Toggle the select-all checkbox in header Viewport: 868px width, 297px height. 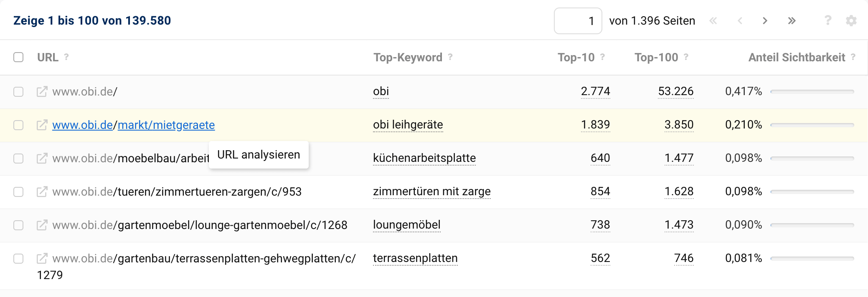[18, 57]
